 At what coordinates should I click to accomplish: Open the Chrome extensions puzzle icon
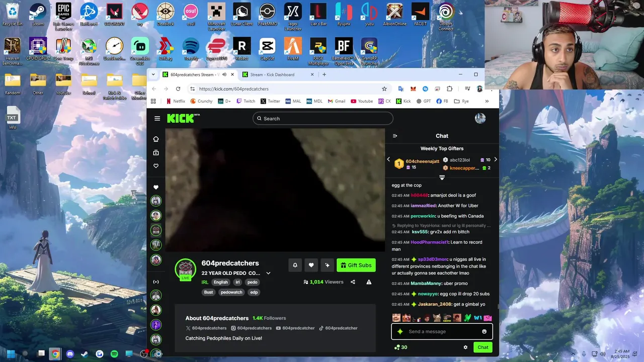(x=450, y=89)
